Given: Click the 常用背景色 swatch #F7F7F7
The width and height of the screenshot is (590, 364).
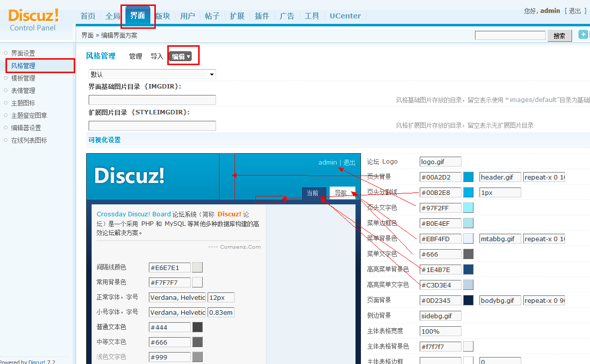Looking at the screenshot, I should [197, 282].
